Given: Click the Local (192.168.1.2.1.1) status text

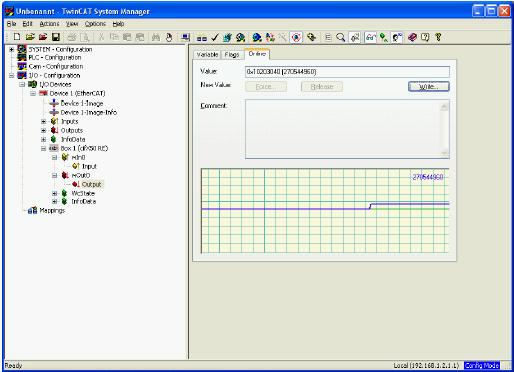Looking at the screenshot, I should click(x=426, y=366).
